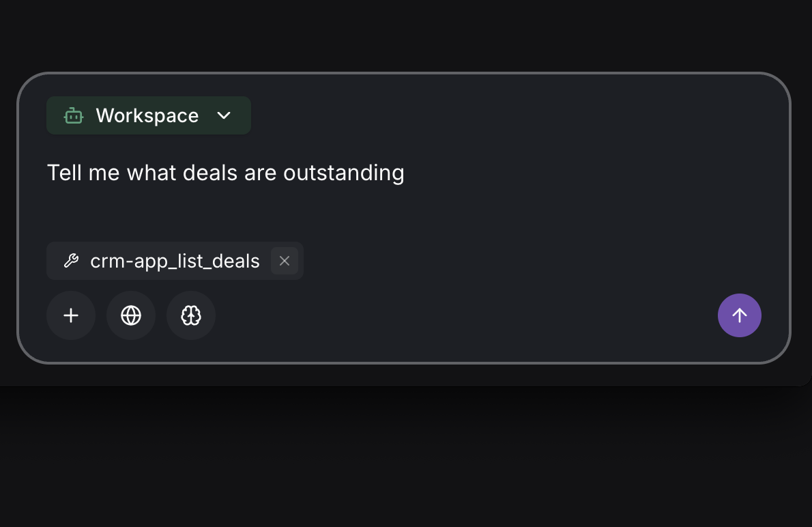Click the Workspace label text
Viewport: 812px width, 527px height.
click(147, 116)
